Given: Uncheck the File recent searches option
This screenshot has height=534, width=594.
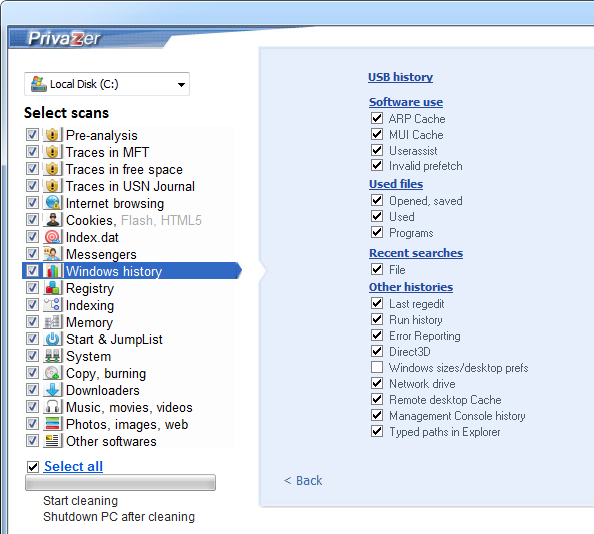Looking at the screenshot, I should click(377, 269).
